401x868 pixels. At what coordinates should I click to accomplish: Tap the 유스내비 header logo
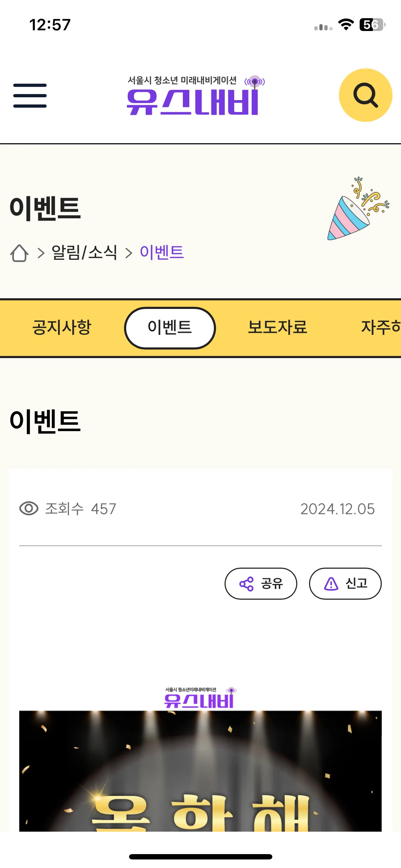point(196,95)
